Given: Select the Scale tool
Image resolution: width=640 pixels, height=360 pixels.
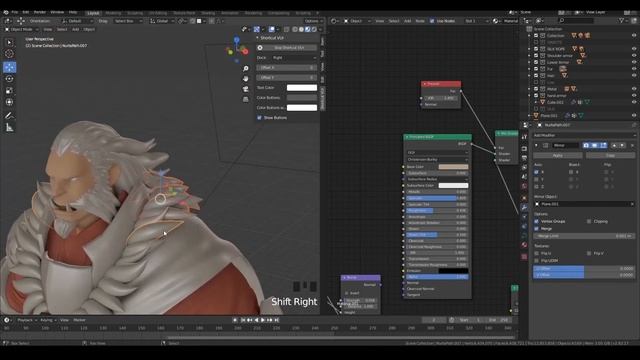Looking at the screenshot, I should click(x=9, y=91).
